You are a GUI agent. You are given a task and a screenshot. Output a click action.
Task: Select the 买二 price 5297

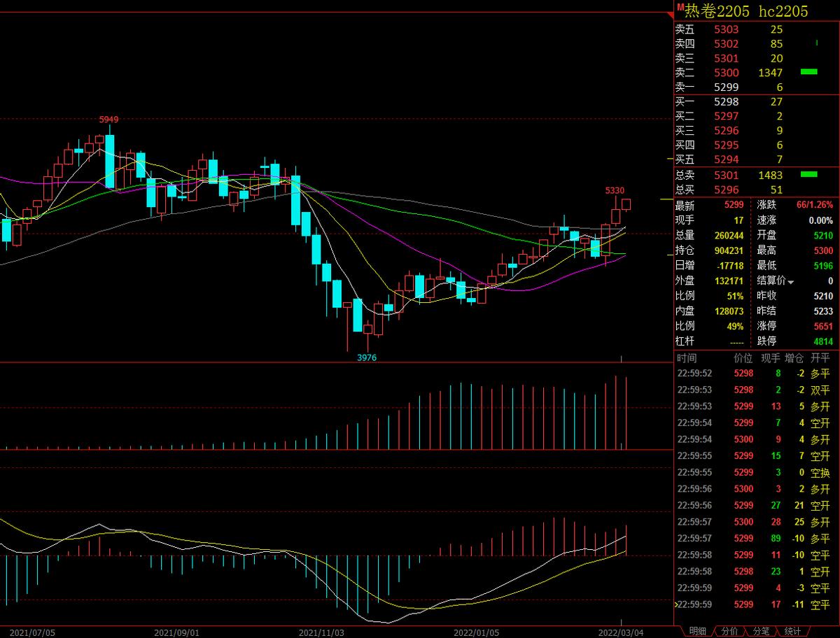point(726,116)
